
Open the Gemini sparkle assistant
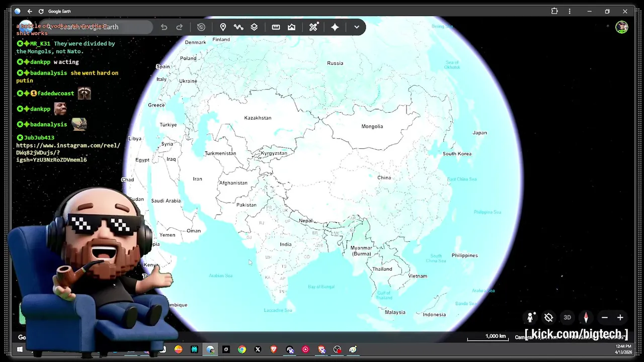tap(335, 27)
